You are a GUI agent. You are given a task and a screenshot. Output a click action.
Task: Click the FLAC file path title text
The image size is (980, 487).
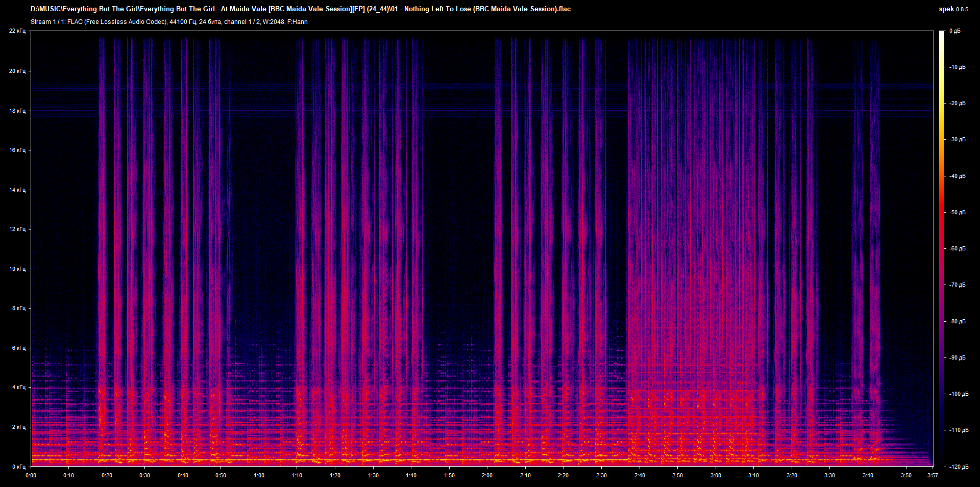[x=301, y=9]
